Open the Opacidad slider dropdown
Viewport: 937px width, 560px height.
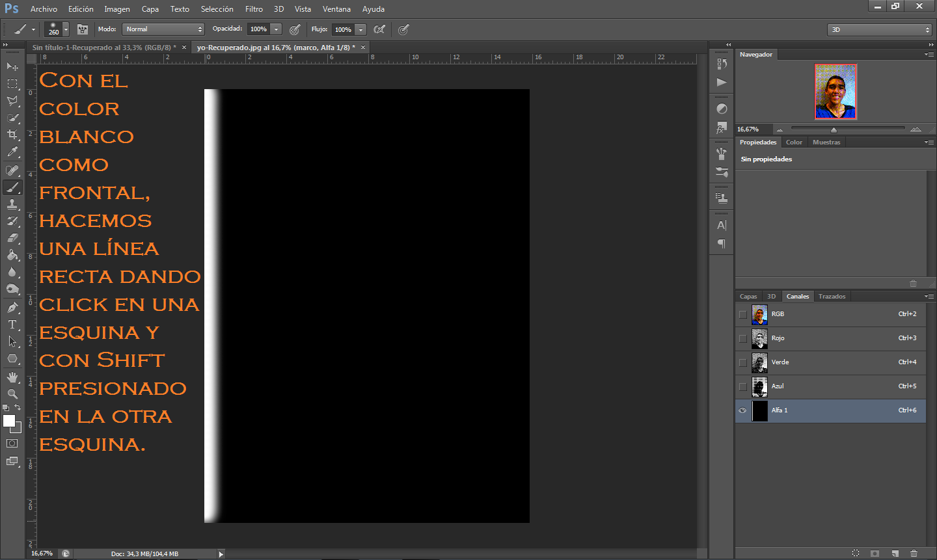(x=277, y=29)
